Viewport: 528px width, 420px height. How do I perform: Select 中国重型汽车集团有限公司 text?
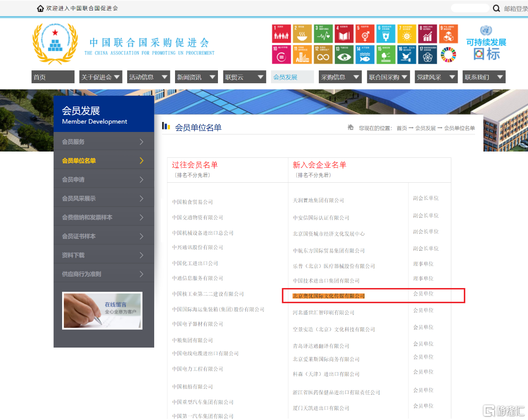203,402
